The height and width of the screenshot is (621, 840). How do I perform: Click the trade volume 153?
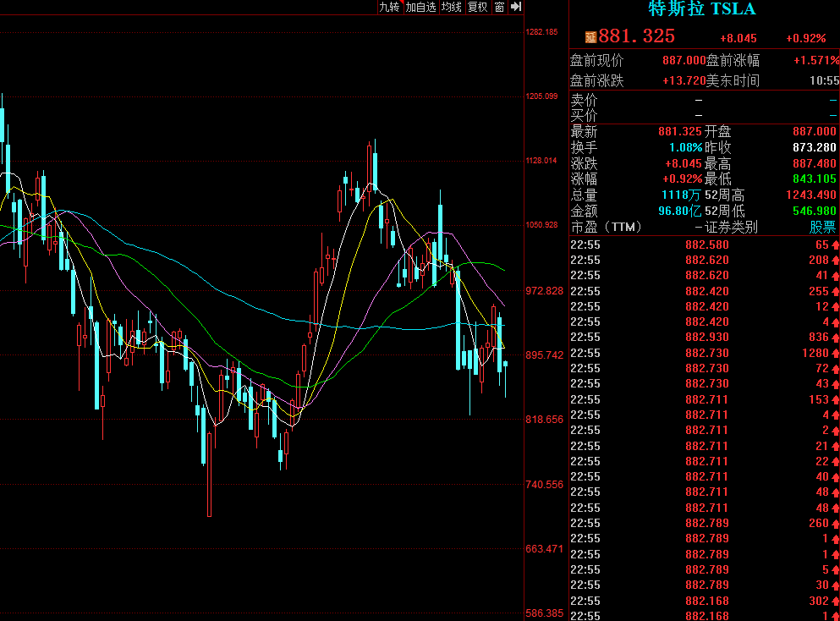pyautogui.click(x=819, y=399)
